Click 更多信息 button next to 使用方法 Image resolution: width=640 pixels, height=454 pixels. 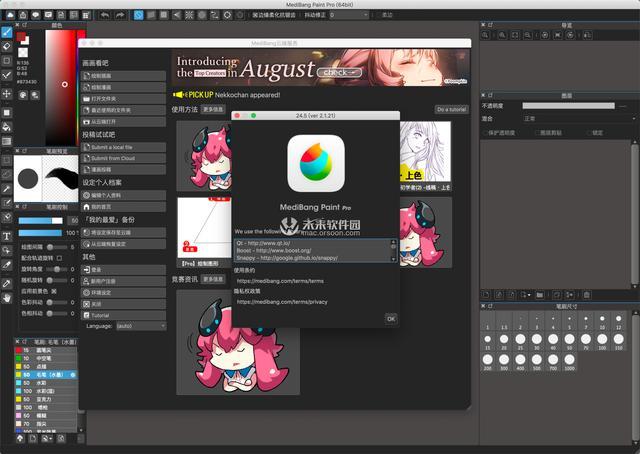pyautogui.click(x=213, y=109)
